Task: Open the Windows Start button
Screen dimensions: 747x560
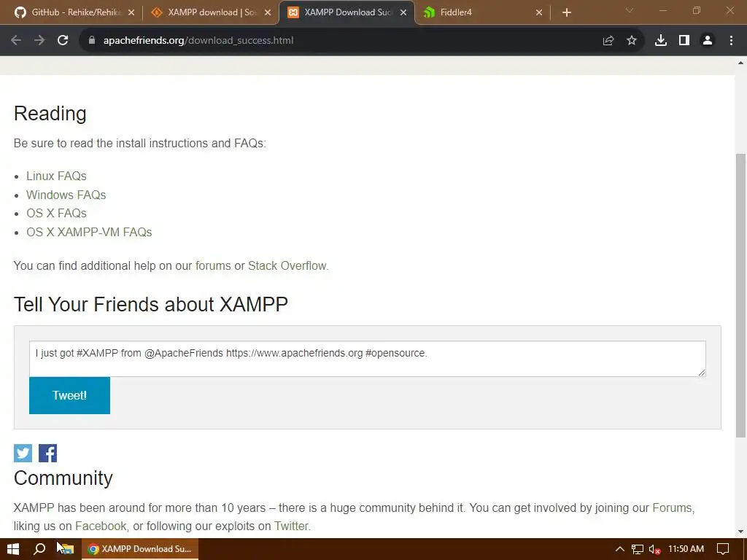Action: 13,549
